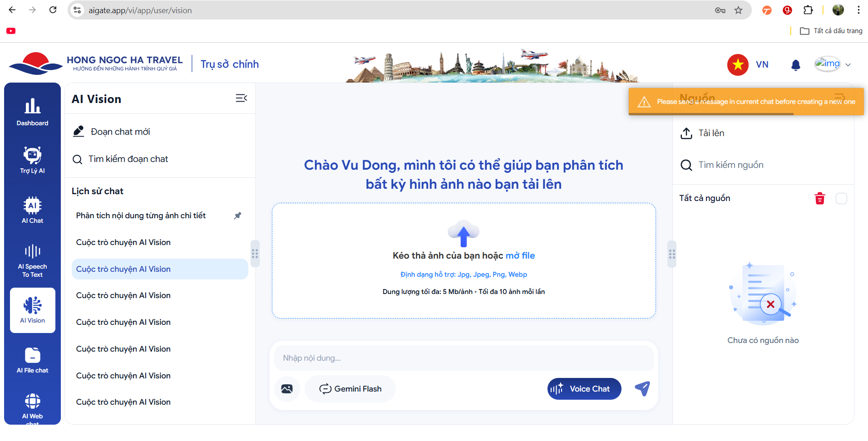The image size is (868, 441).
Task: Click the image attach icon
Action: pyautogui.click(x=287, y=389)
